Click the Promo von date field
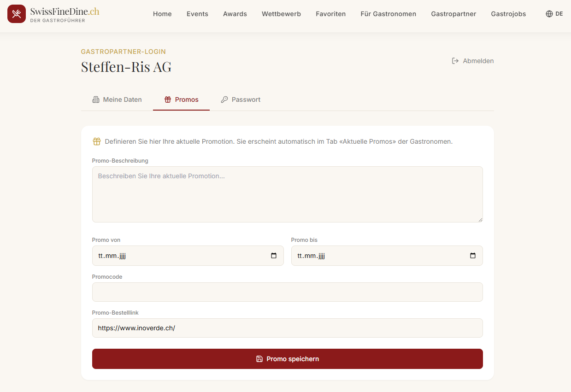The width and height of the screenshot is (571, 392). pyautogui.click(x=188, y=256)
